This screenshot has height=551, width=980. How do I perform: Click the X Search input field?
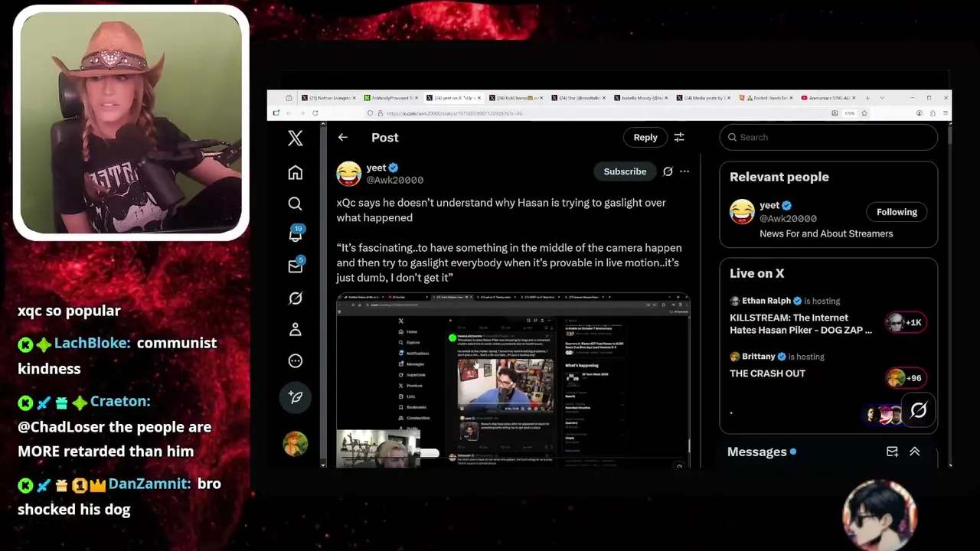828,137
